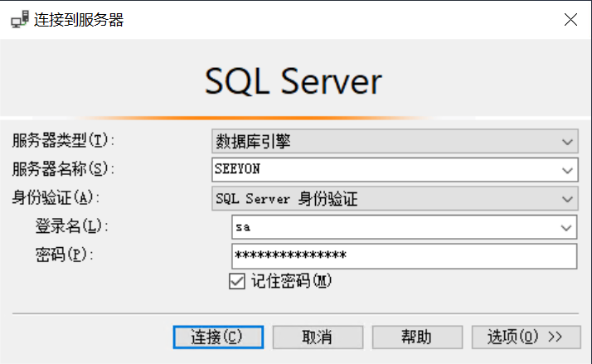Viewport: 592px width, 364px height.
Task: Click the 服务器类型(T) label
Action: point(61,140)
